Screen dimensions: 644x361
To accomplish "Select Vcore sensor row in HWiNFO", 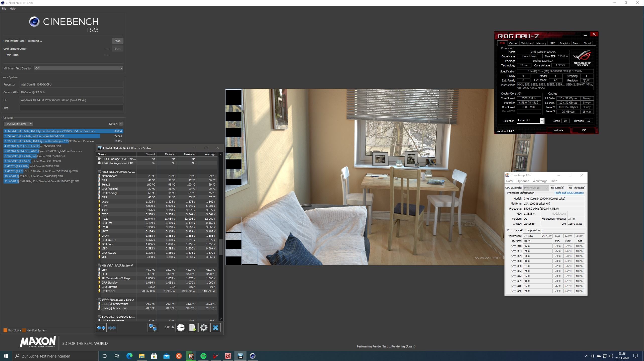I will click(x=157, y=202).
